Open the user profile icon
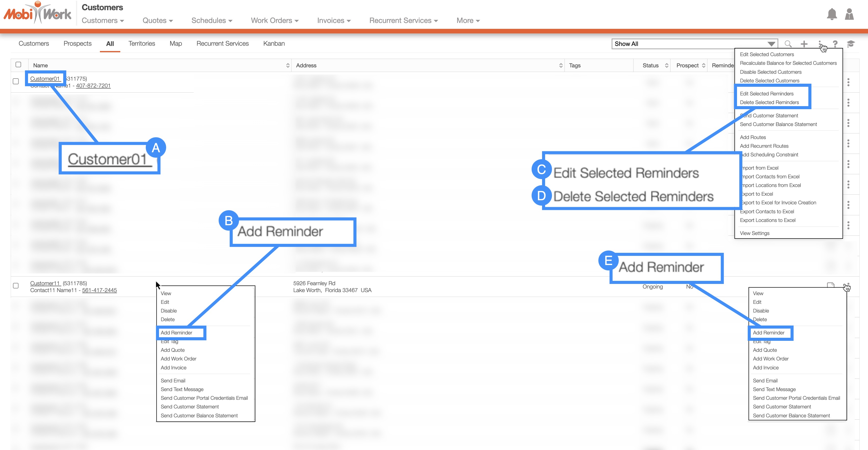The width and height of the screenshot is (868, 450). pyautogui.click(x=849, y=14)
